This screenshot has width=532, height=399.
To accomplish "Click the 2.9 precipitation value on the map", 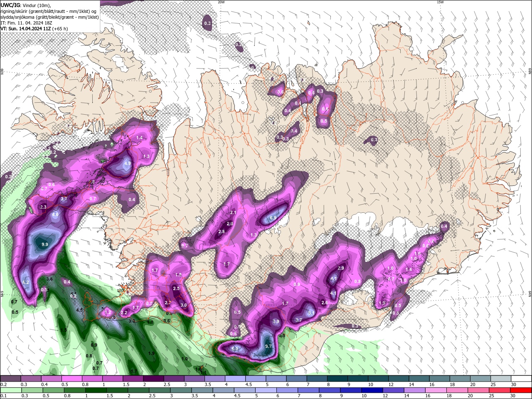I will coord(341,268).
